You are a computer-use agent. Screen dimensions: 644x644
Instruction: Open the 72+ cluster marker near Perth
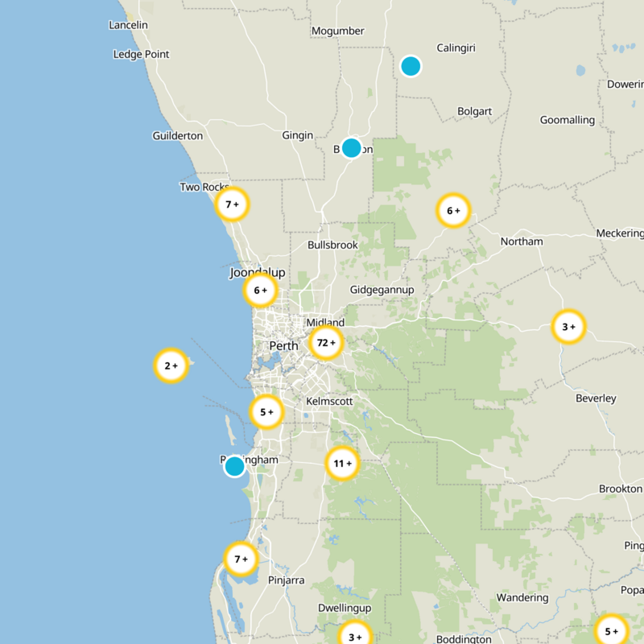326,343
